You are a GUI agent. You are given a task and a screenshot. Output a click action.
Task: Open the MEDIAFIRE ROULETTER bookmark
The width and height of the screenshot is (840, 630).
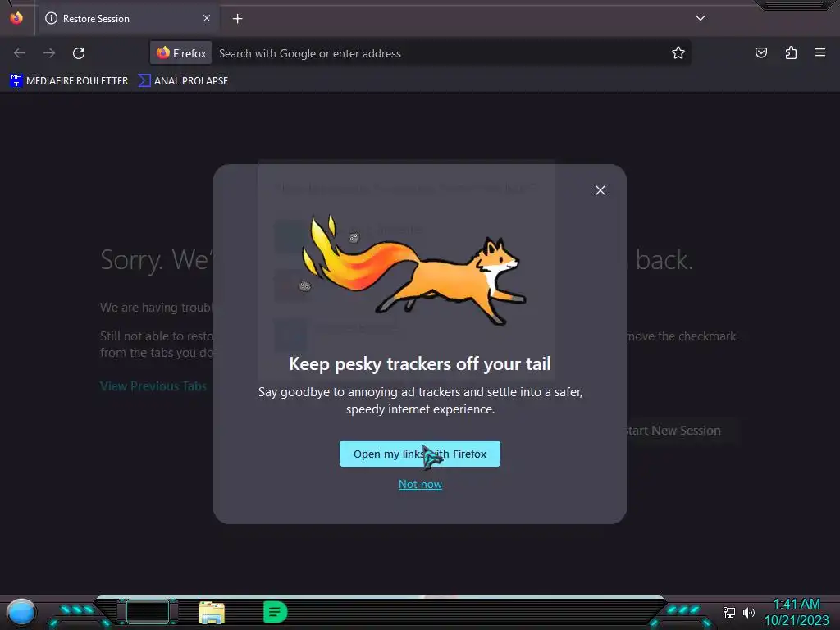tap(69, 81)
